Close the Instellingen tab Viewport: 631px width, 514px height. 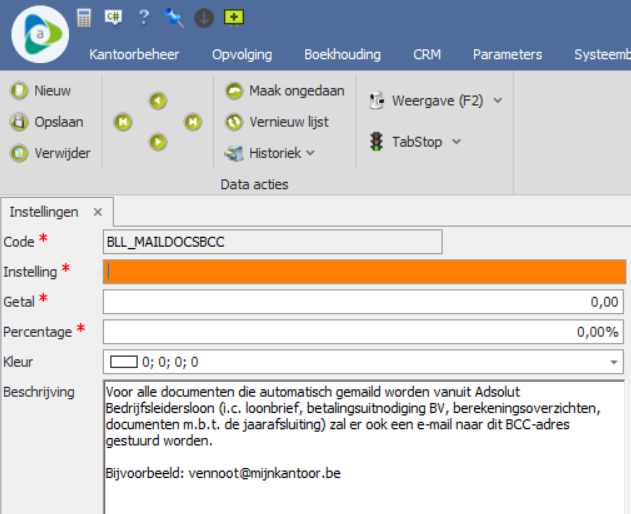[98, 212]
